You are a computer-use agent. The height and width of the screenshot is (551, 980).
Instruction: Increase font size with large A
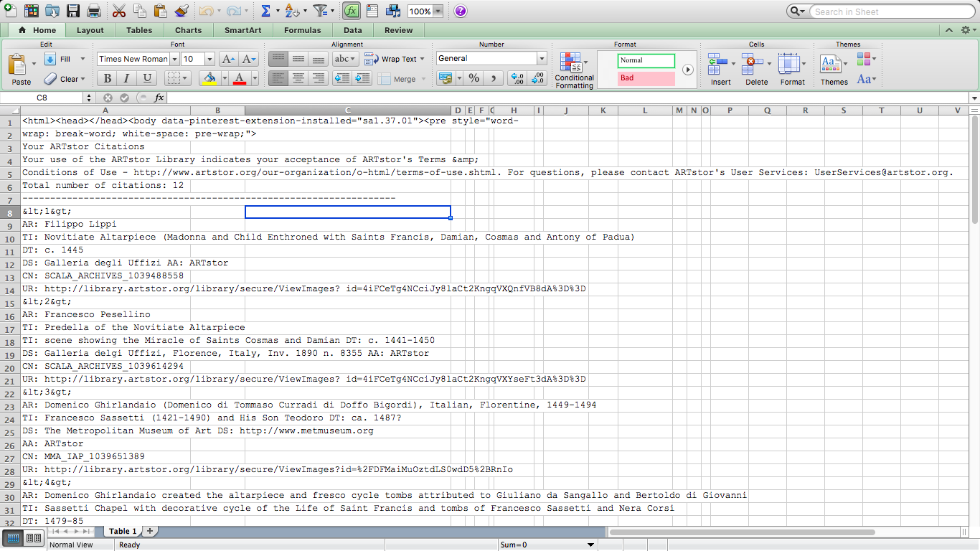tap(228, 59)
